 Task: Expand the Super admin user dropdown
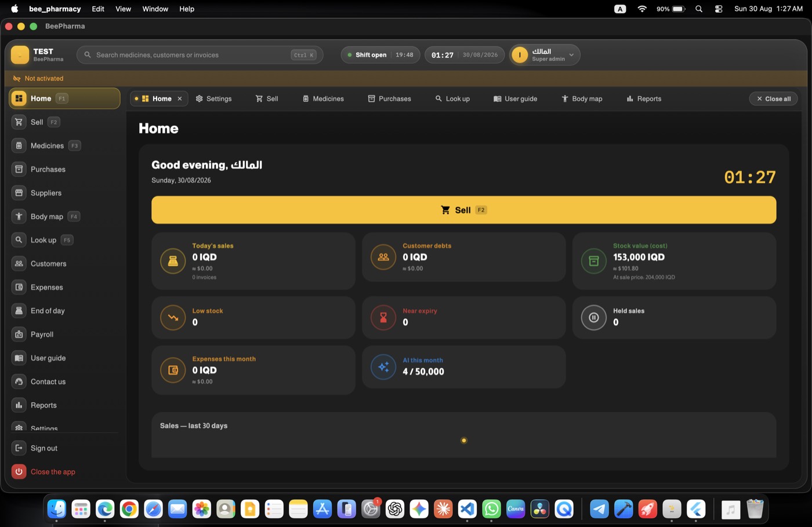click(545, 55)
